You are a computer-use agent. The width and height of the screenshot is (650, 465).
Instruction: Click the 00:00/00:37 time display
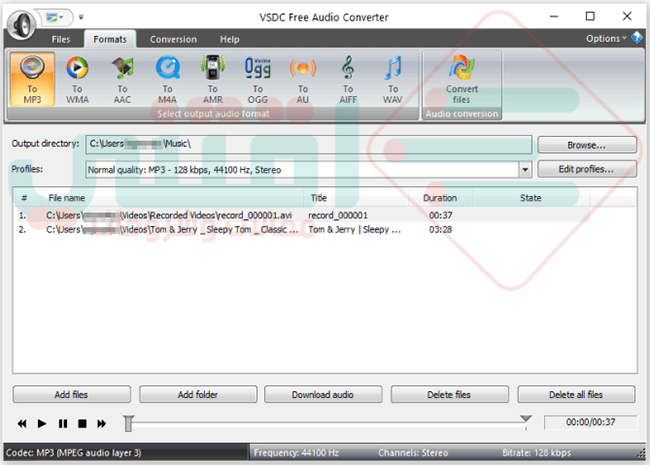pyautogui.click(x=590, y=422)
